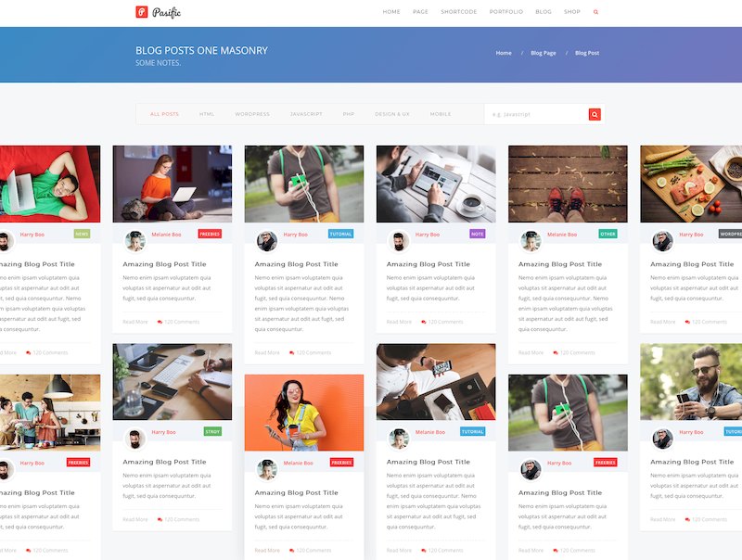Select the JavaScript filter tab
The height and width of the screenshot is (560, 742).
coord(306,114)
